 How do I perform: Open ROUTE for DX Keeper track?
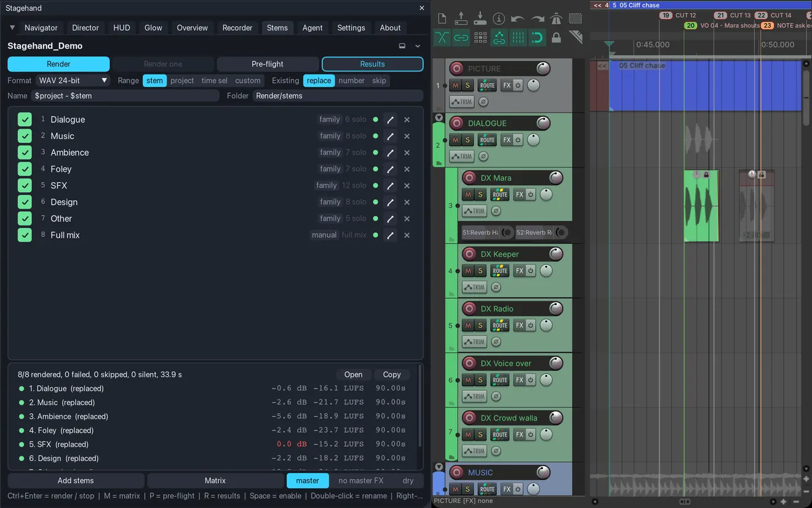[500, 271]
